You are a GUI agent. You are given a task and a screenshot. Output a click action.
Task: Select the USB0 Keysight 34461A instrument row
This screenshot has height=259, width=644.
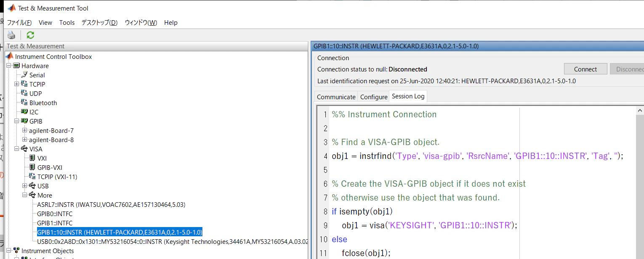click(173, 241)
